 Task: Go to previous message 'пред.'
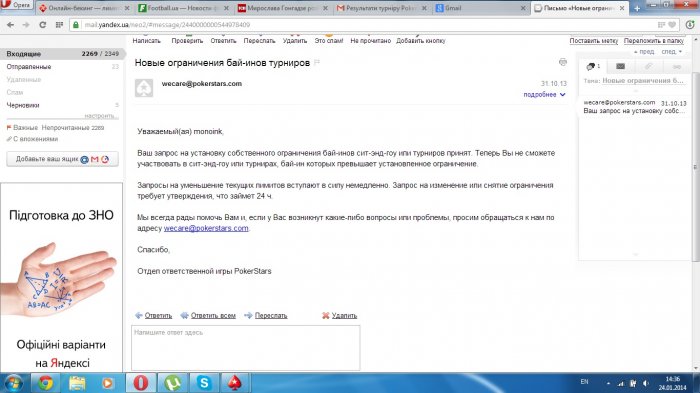pos(644,52)
